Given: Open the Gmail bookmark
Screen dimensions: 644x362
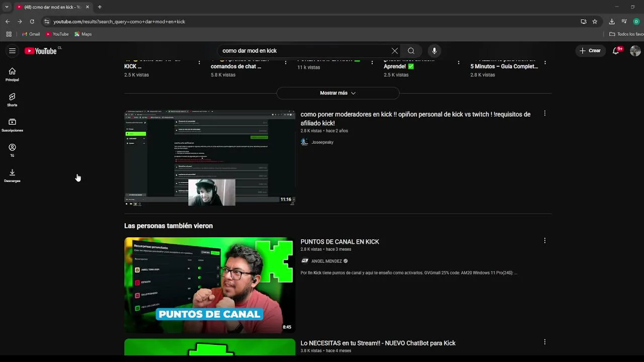Looking at the screenshot, I should click(31, 34).
